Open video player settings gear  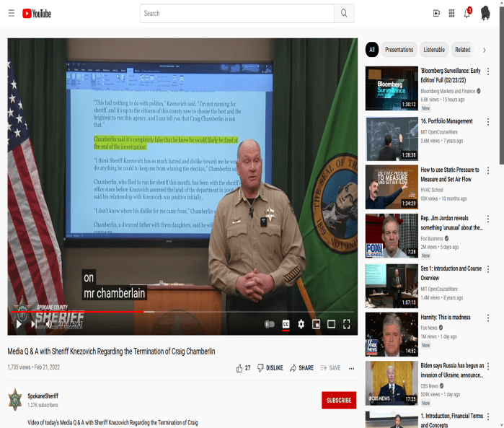[301, 324]
